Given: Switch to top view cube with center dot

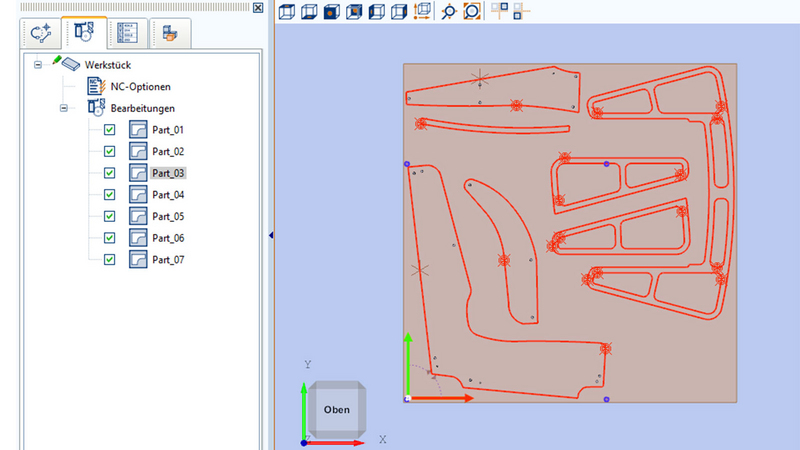Looking at the screenshot, I should [330, 12].
